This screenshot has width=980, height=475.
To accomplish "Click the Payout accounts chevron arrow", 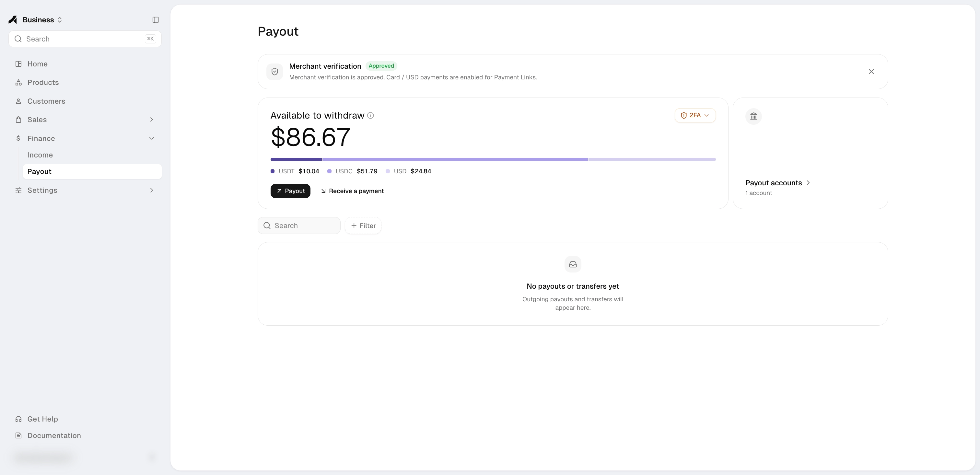I will (x=808, y=183).
